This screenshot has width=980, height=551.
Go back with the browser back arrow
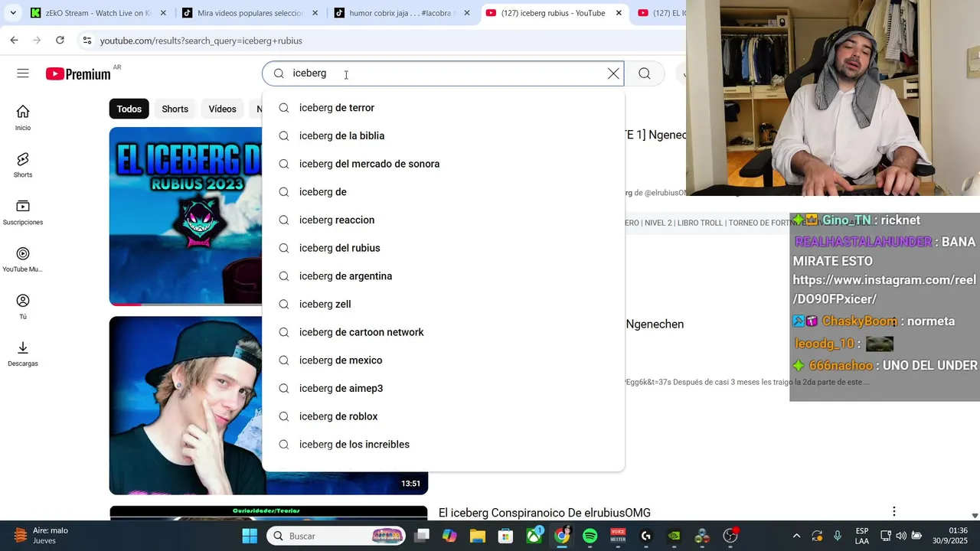14,41
